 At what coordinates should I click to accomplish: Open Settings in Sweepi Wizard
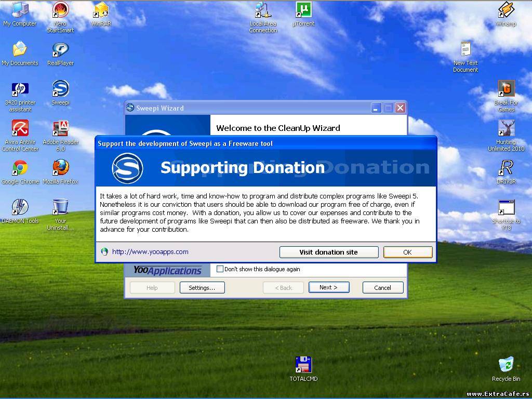202,287
